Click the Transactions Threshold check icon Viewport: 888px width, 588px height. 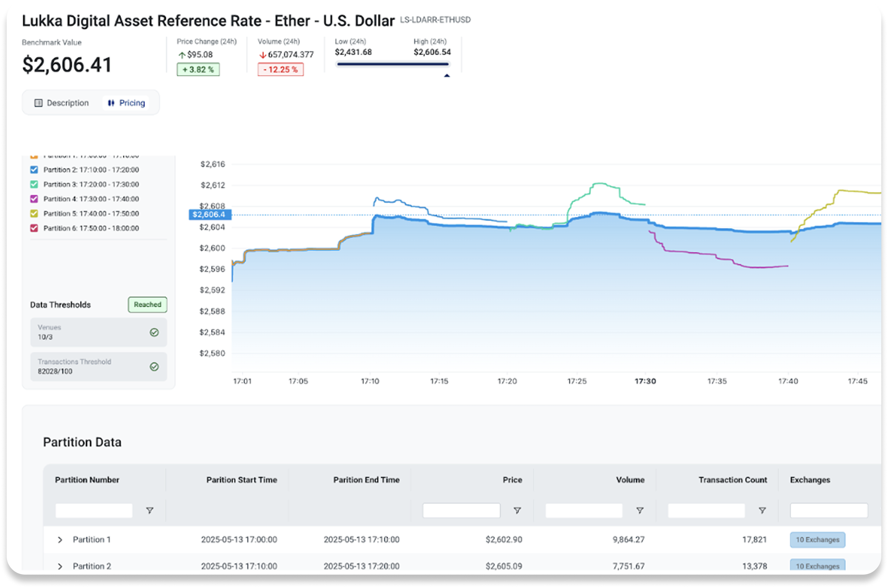click(x=154, y=367)
